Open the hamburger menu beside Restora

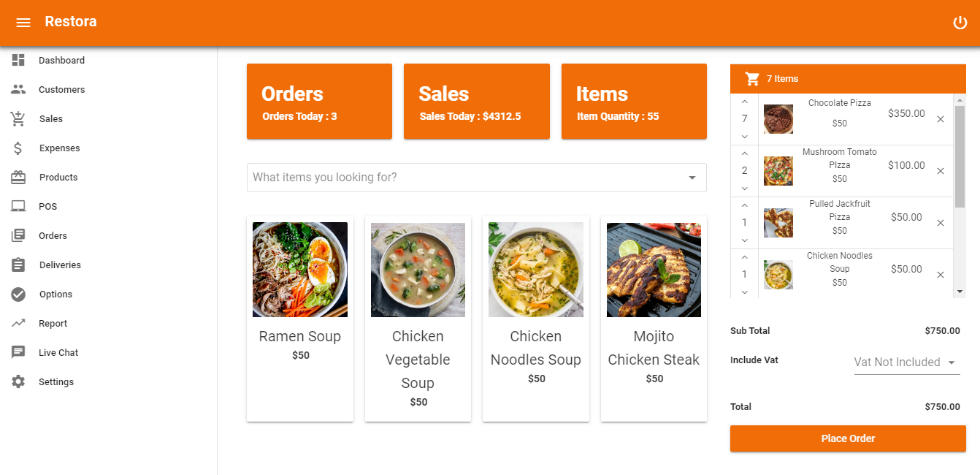click(x=24, y=21)
